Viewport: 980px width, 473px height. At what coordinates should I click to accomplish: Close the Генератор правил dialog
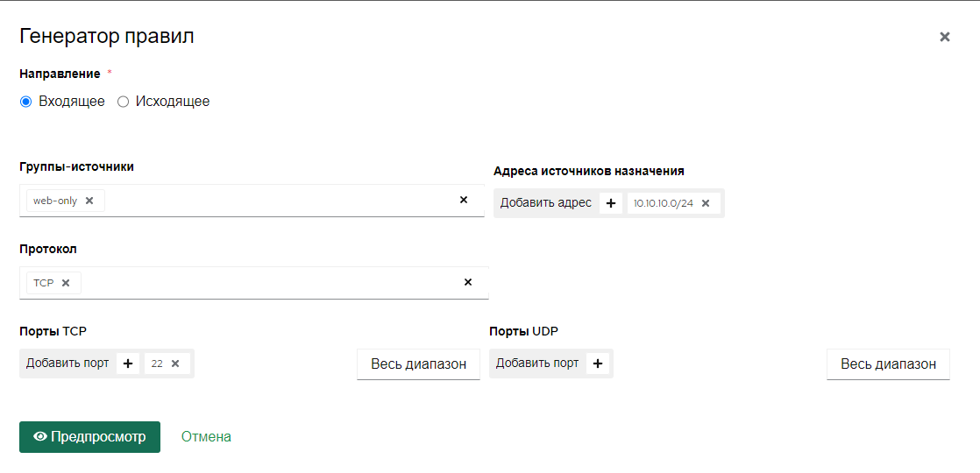point(944,37)
